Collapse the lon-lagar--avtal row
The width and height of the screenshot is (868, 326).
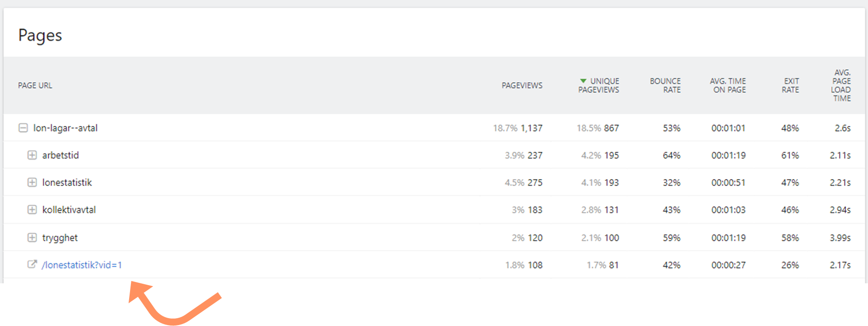23,128
